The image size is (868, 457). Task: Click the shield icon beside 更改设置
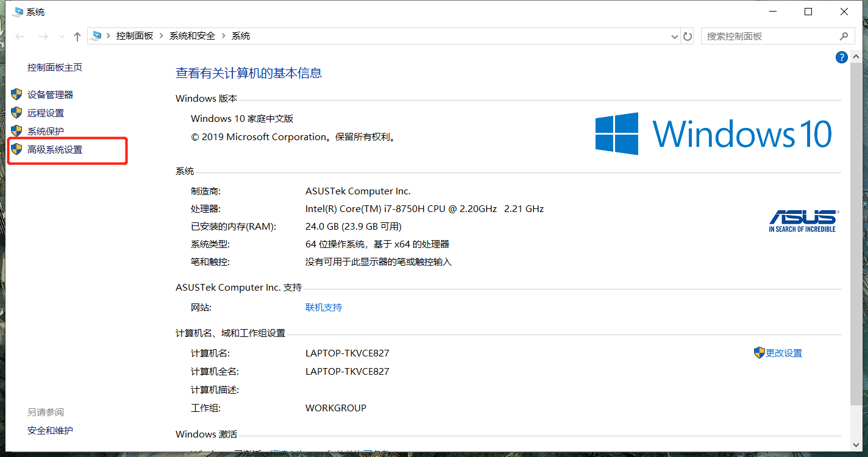759,352
